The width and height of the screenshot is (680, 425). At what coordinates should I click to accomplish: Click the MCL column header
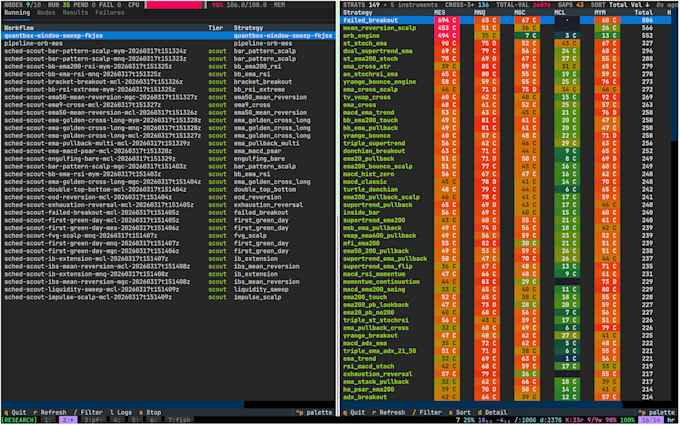[x=560, y=13]
